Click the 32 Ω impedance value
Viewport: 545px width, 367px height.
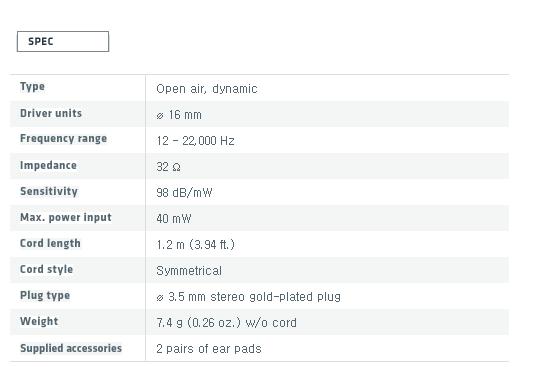(169, 167)
